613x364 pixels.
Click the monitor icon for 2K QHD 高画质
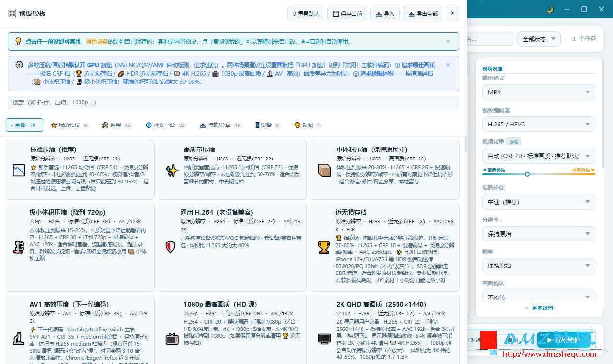324,339
